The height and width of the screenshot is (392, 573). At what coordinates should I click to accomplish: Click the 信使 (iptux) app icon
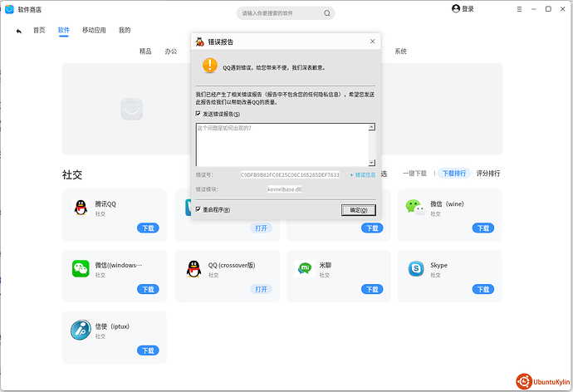click(81, 330)
